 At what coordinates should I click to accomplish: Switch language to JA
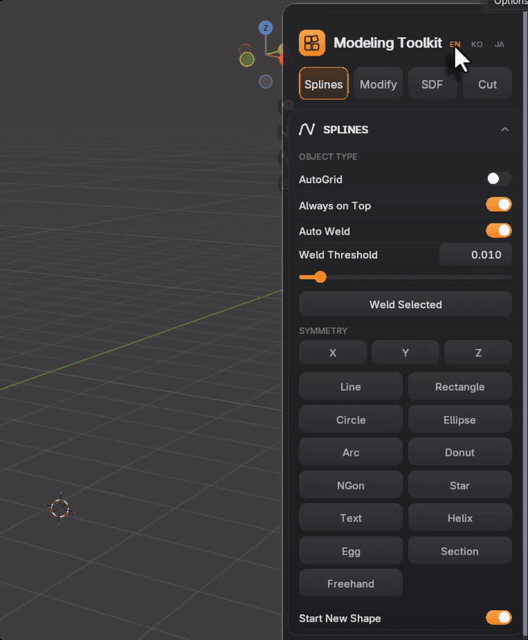[x=499, y=44]
